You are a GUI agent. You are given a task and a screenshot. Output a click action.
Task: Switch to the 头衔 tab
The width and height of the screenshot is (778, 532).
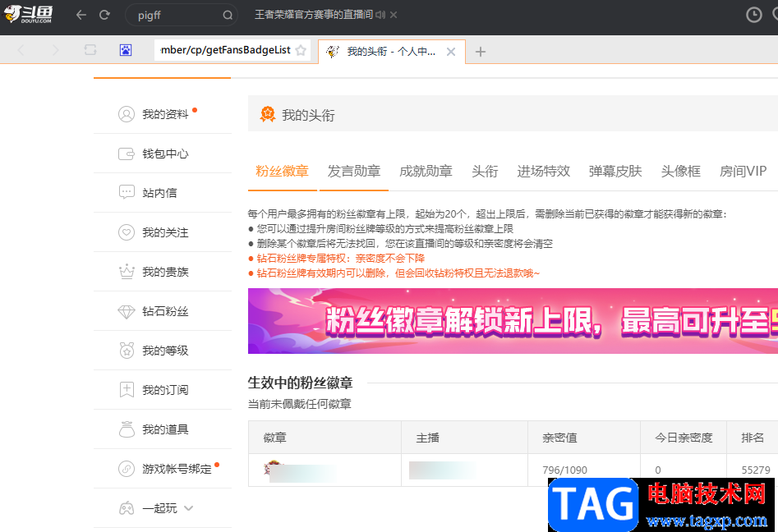click(x=485, y=171)
